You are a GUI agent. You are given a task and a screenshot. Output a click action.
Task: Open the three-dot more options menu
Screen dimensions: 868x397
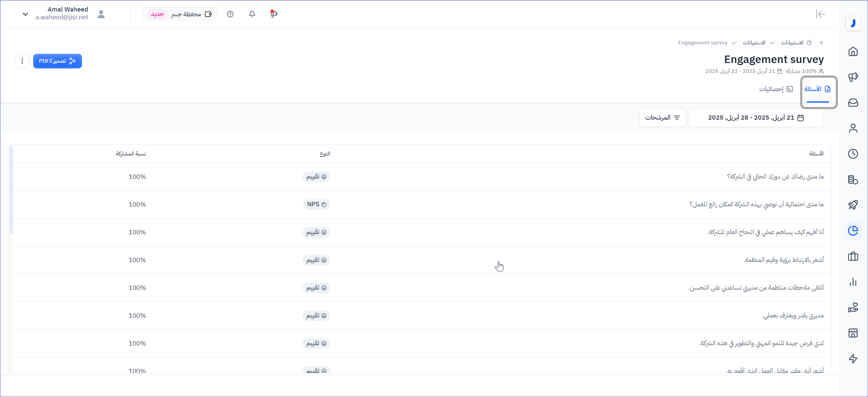[22, 61]
